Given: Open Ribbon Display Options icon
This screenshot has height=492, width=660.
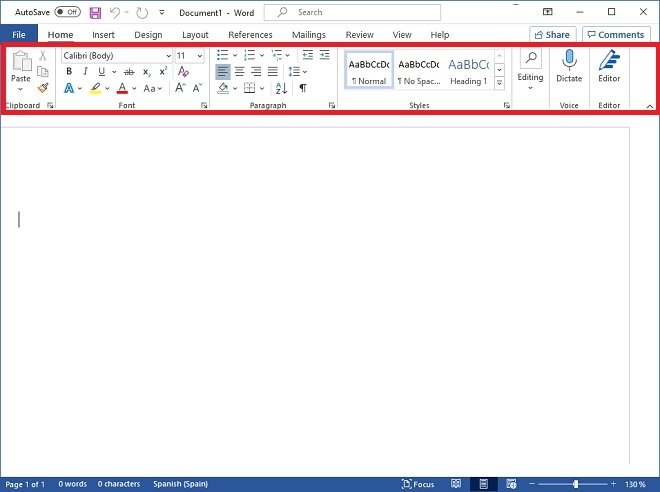Looking at the screenshot, I should pos(548,12).
